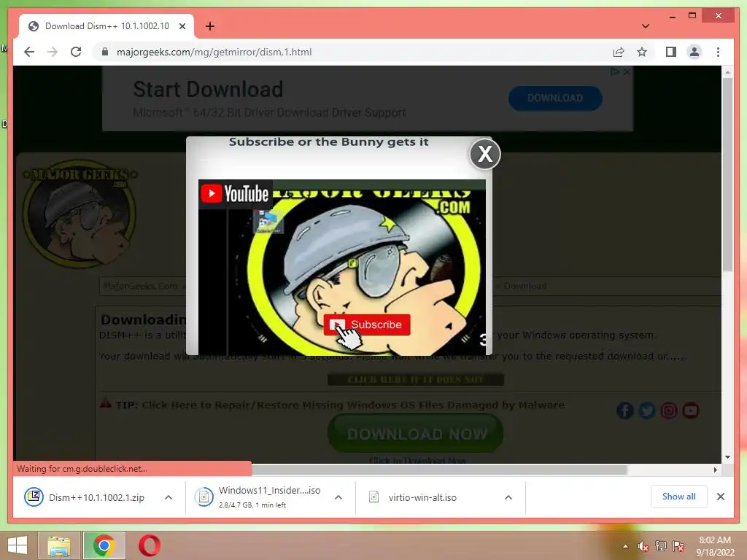Click the Chrome taskbar icon
This screenshot has width=747, height=560.
pos(104,545)
